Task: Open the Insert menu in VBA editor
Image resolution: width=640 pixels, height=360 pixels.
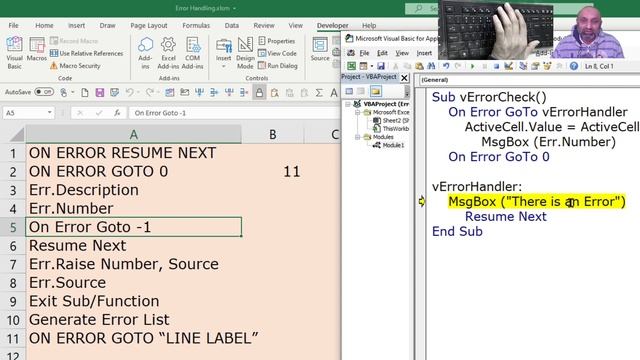Action: pyautogui.click(x=424, y=53)
